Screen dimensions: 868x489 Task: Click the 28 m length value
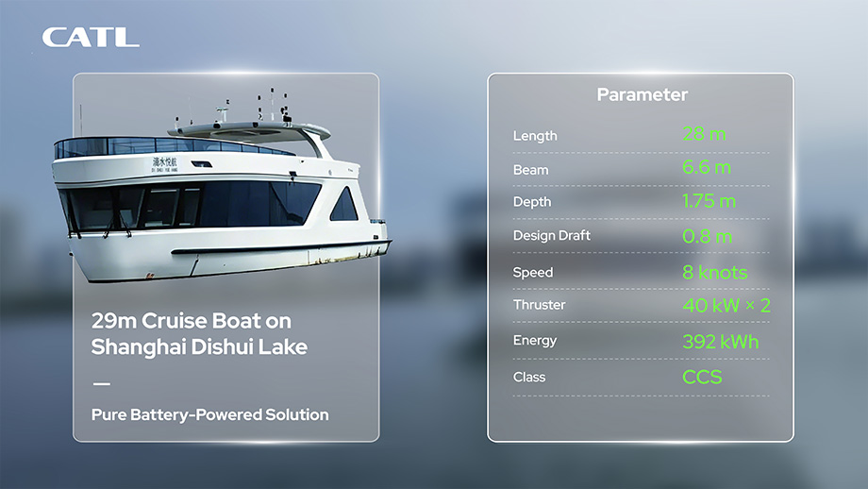(x=704, y=134)
